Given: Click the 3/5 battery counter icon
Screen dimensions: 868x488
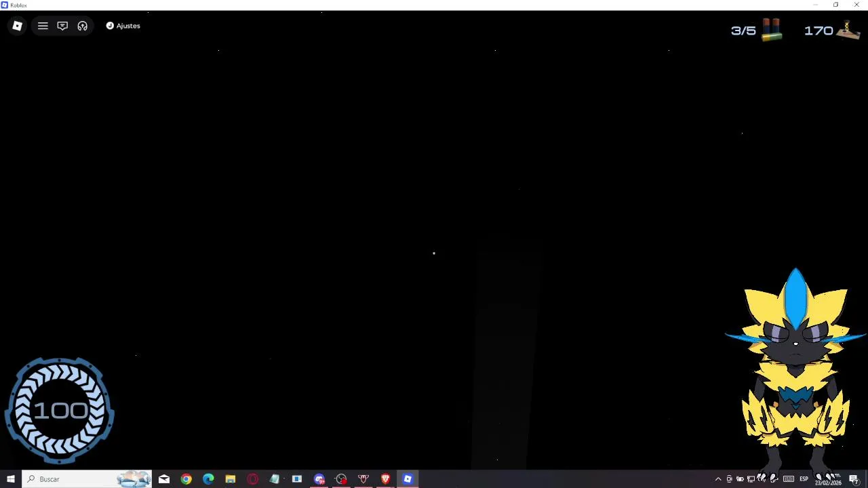Looking at the screenshot, I should pyautogui.click(x=772, y=30).
